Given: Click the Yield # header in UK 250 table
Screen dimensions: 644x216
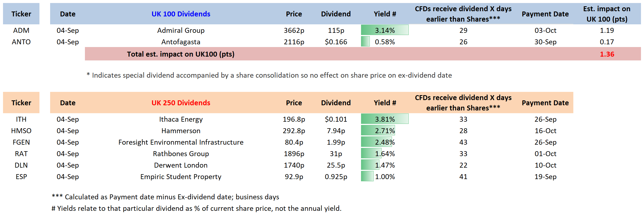Looking at the screenshot, I should point(385,103).
